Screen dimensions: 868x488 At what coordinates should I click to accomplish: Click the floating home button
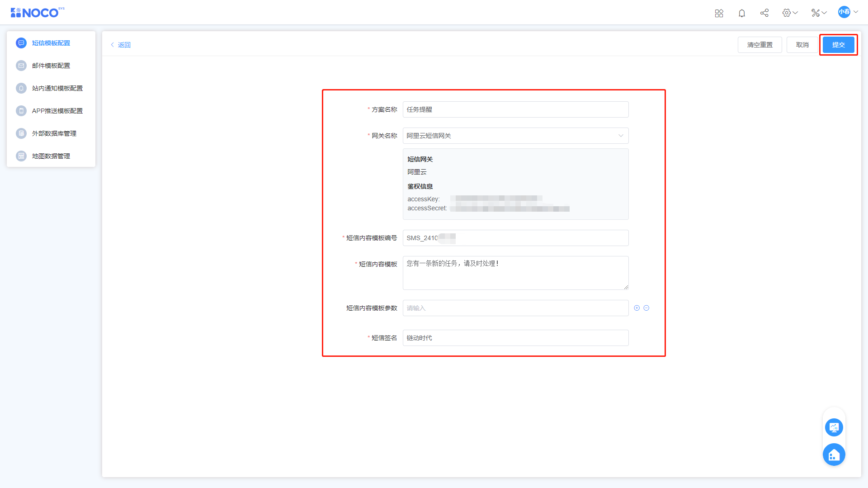(834, 455)
